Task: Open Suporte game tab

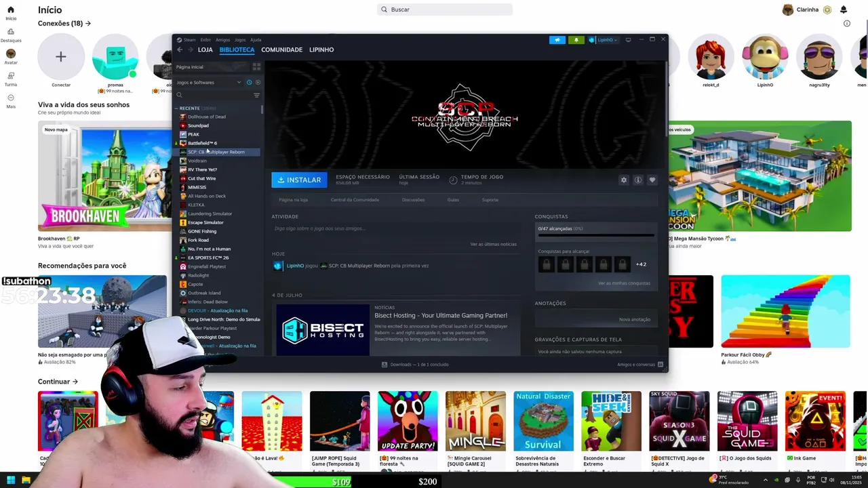Action: coord(490,200)
